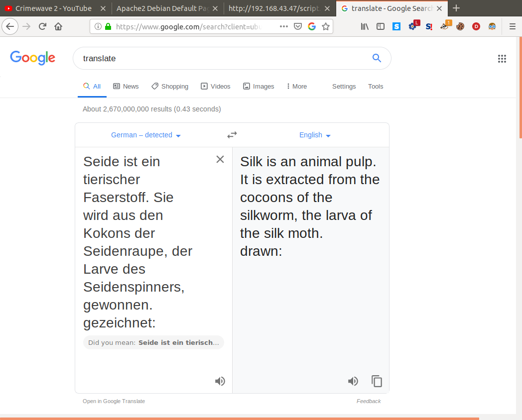Select the All results tab
The width and height of the screenshot is (522, 420).
point(92,87)
